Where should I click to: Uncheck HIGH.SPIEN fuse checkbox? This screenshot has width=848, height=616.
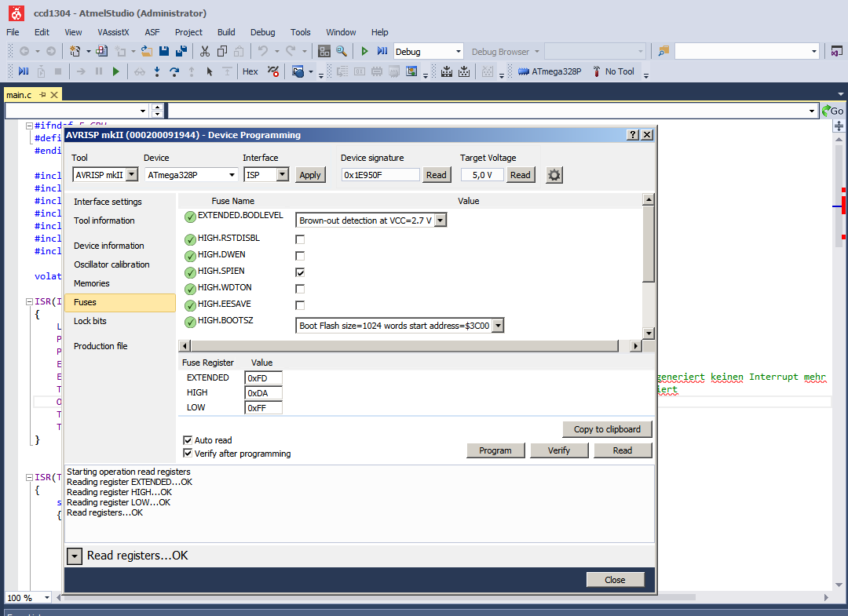click(x=300, y=272)
